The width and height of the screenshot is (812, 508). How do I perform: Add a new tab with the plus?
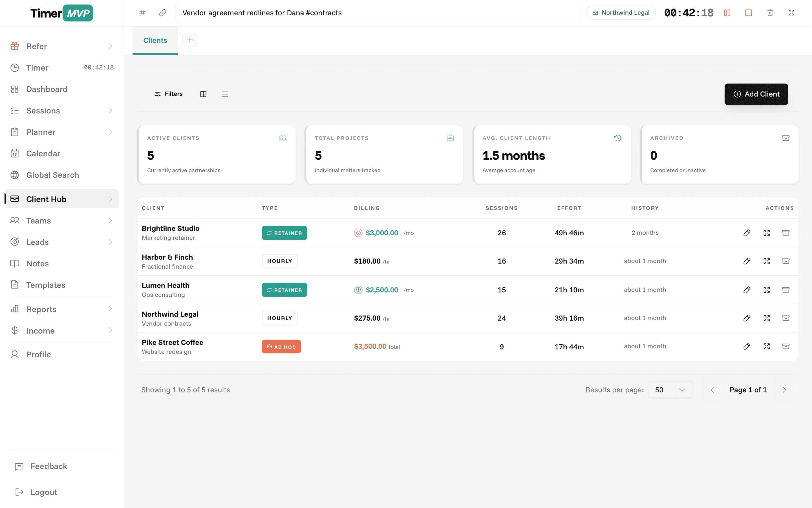click(x=190, y=40)
